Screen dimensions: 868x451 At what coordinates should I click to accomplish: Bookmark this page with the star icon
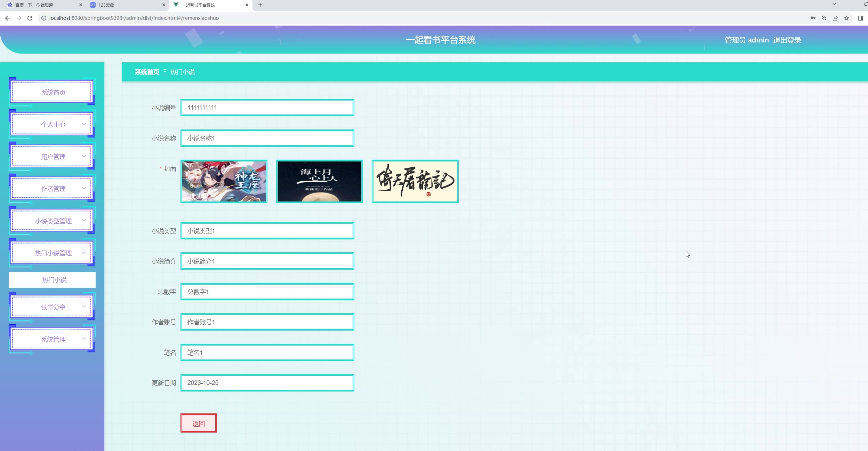coord(846,18)
